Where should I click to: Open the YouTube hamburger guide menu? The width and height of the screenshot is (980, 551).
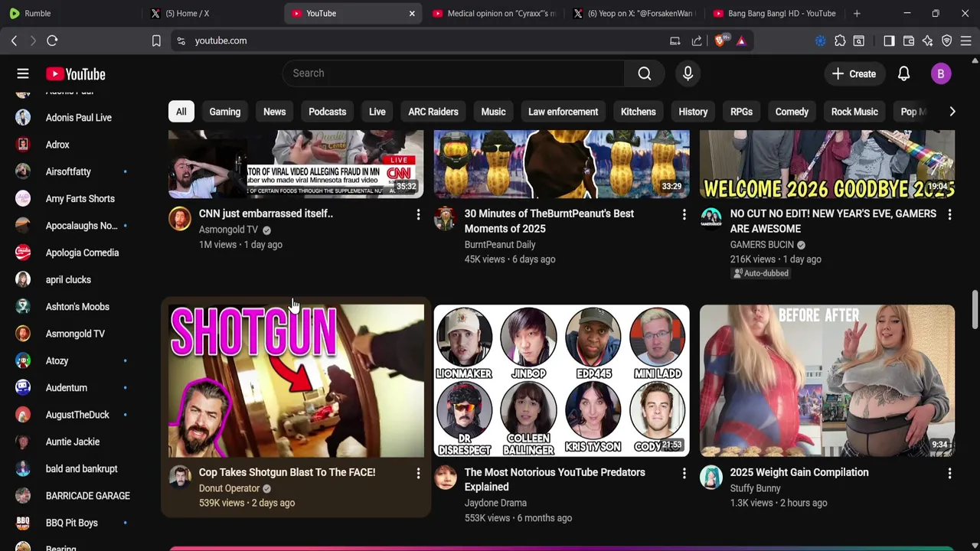pyautogui.click(x=23, y=73)
